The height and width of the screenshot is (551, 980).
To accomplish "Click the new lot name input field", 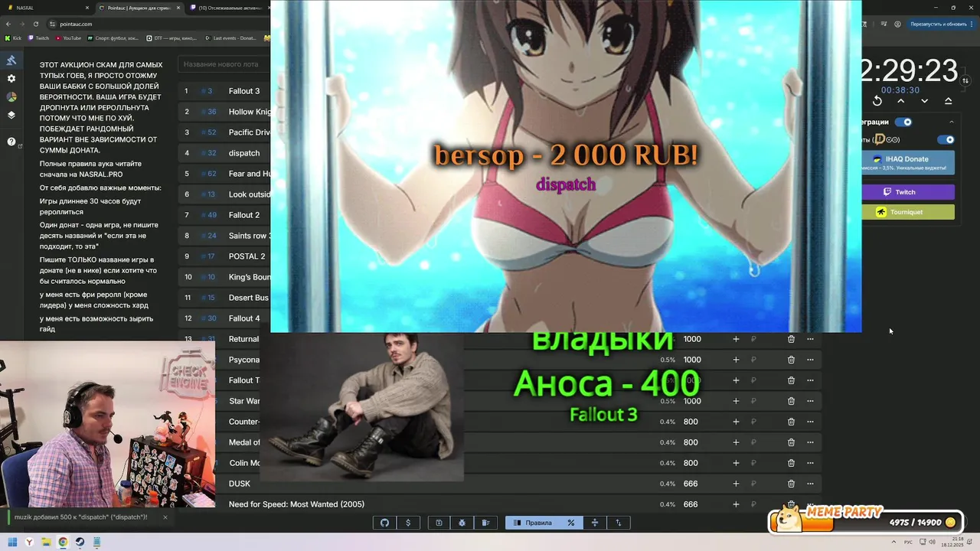I will tap(224, 64).
